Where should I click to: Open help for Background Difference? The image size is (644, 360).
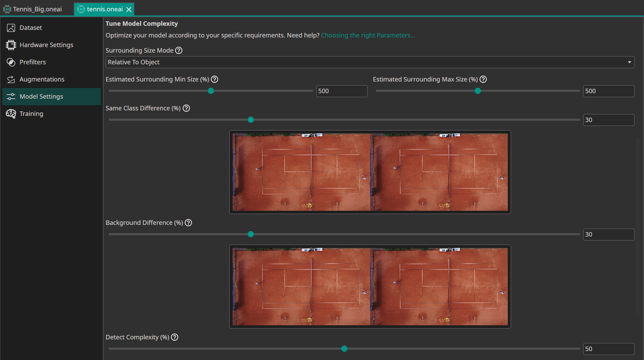click(x=188, y=222)
